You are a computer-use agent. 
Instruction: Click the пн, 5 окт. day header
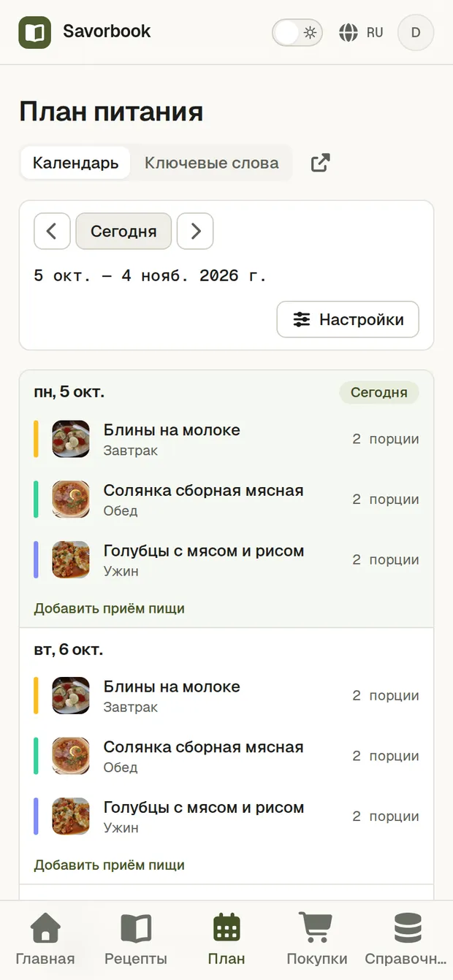tap(69, 392)
